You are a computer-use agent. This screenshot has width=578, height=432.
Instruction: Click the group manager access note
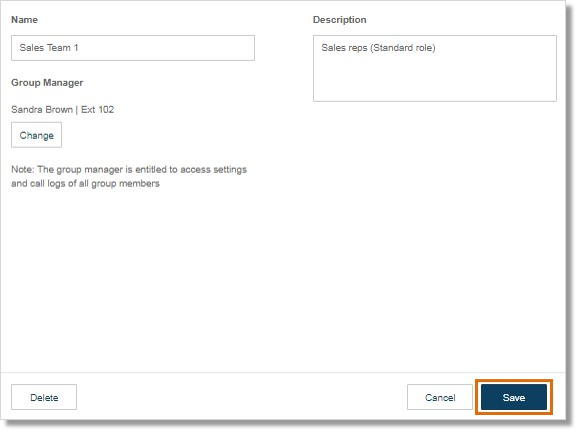coord(129,177)
